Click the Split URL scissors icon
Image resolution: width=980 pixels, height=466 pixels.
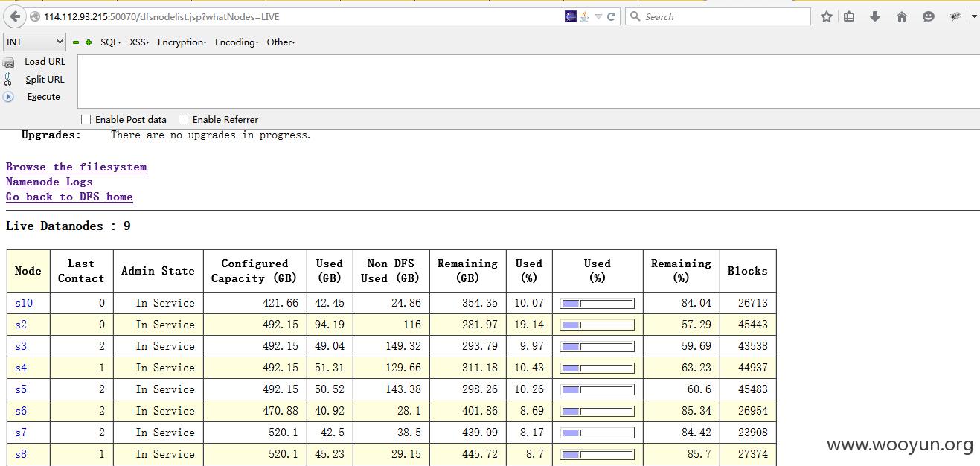click(x=8, y=79)
